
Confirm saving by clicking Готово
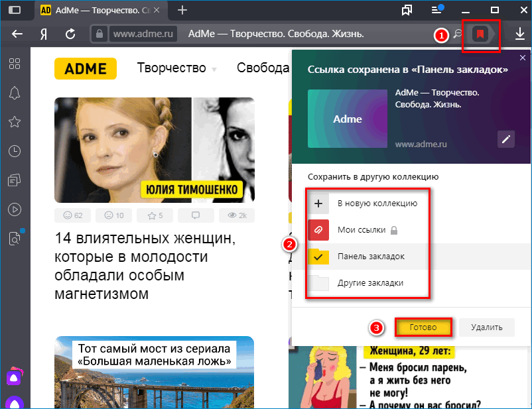tap(424, 327)
